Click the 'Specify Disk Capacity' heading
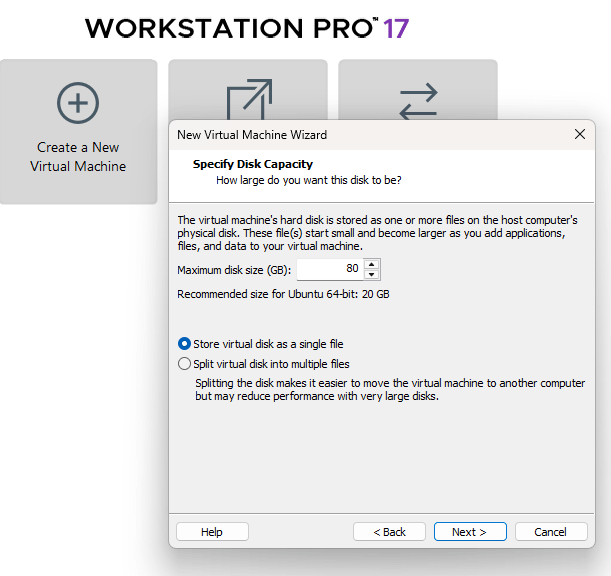 tap(253, 164)
